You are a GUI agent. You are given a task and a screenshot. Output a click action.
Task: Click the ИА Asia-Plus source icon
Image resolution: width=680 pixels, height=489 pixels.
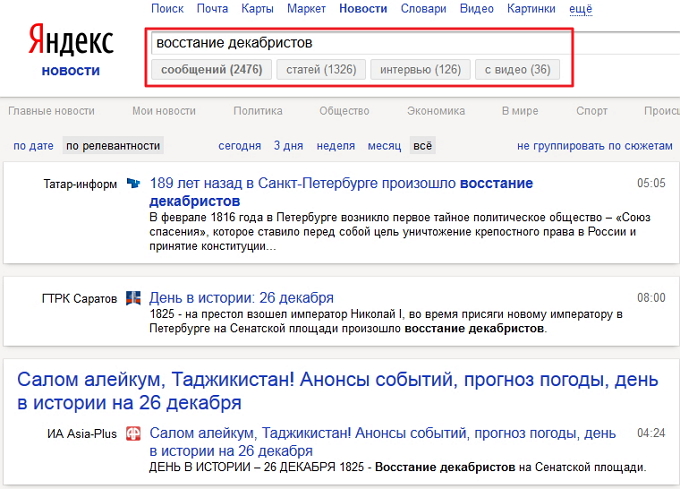[x=133, y=434]
